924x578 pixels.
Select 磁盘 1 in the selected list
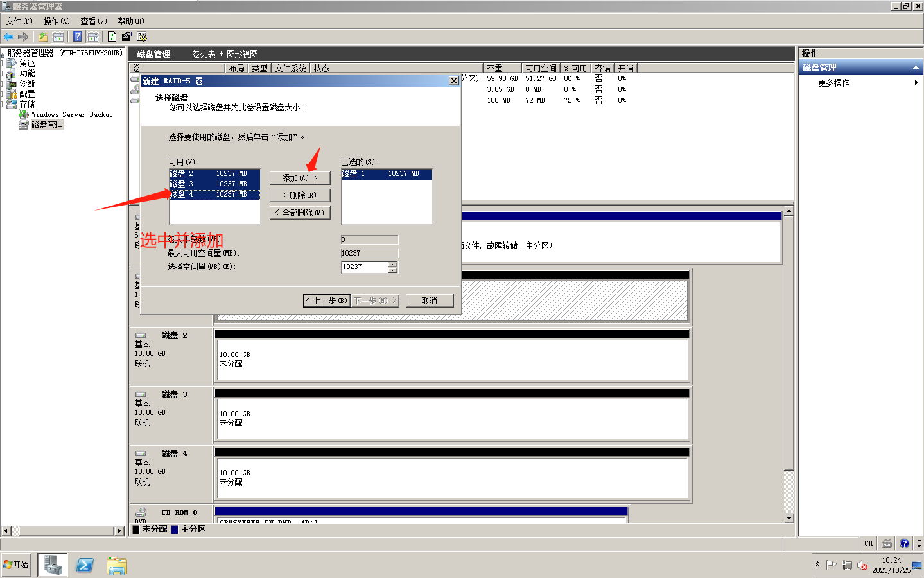point(387,173)
